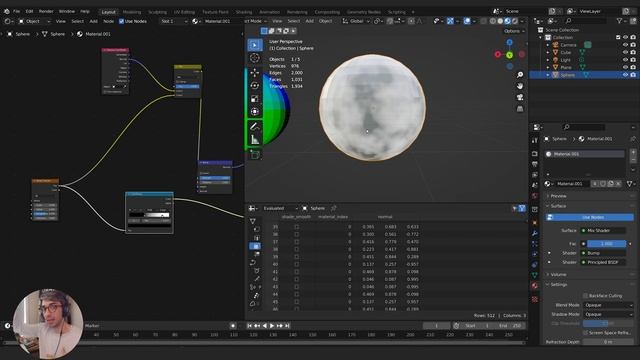This screenshot has width=640, height=360.
Task: Click the Refraction Depth field
Action: click(x=608, y=342)
